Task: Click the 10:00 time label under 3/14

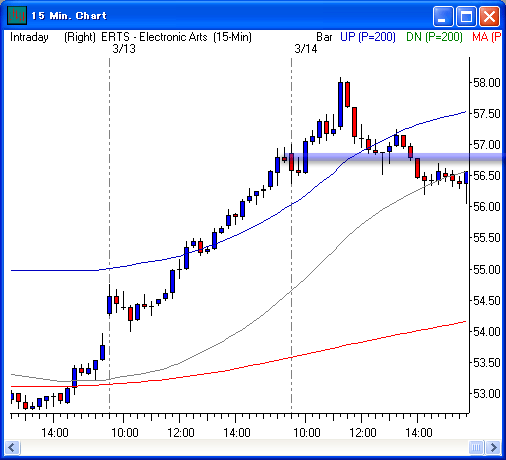Action: pos(307,433)
